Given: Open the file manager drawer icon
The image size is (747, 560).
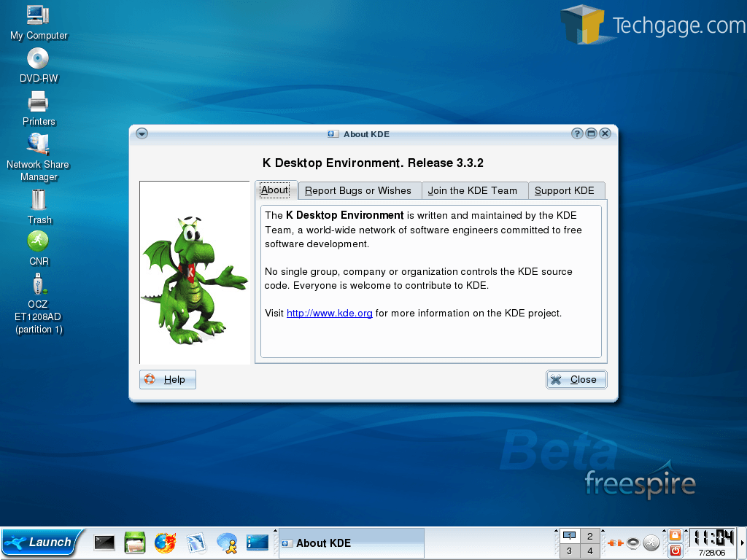Looking at the screenshot, I should (x=135, y=542).
